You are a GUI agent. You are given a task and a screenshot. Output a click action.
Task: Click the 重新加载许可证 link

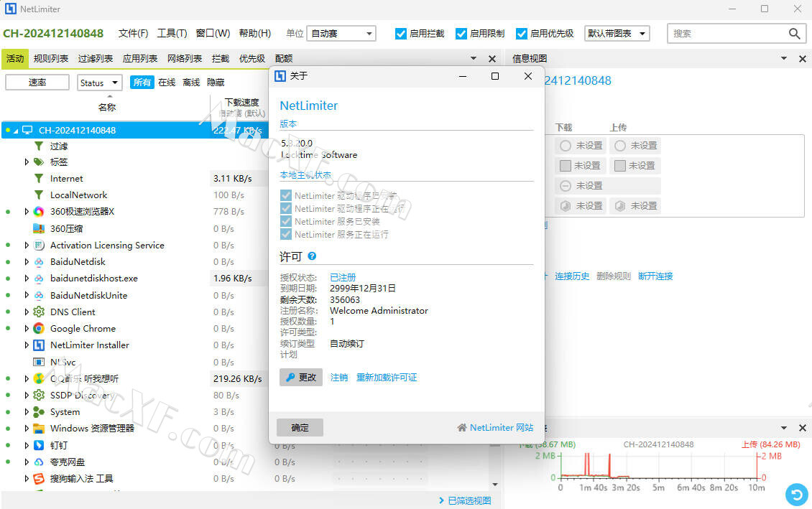click(x=387, y=378)
